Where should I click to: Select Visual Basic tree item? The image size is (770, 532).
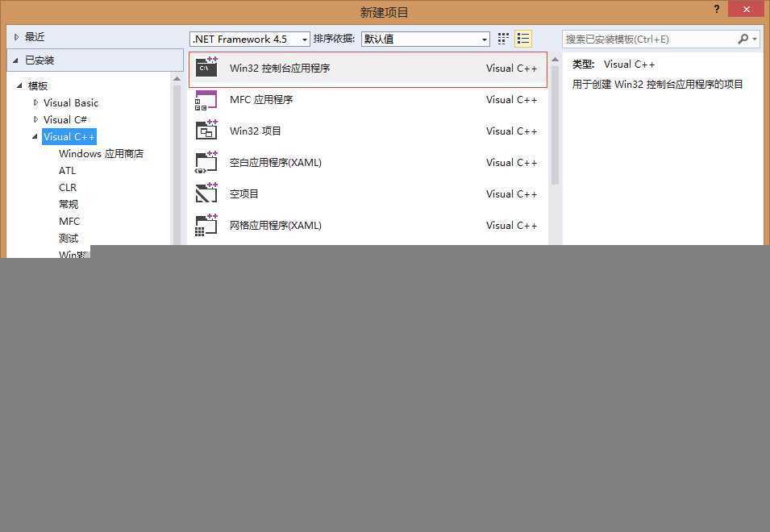point(71,102)
